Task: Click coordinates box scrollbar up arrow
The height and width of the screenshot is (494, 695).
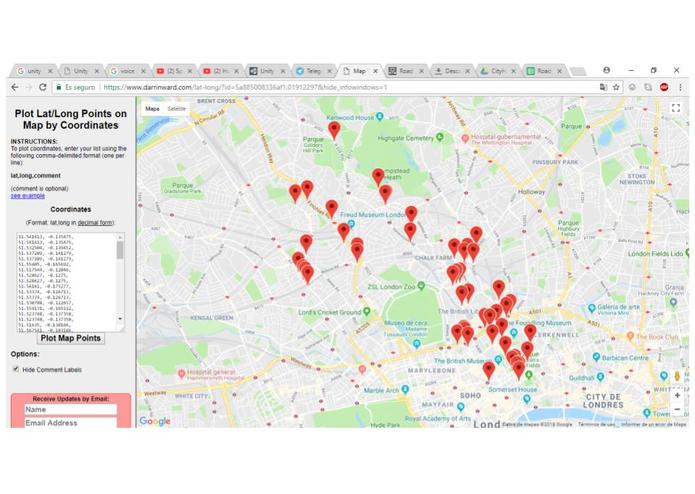Action: pyautogui.click(x=120, y=237)
